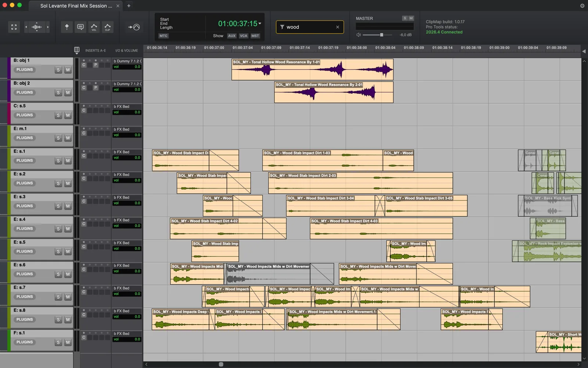Image resolution: width=588 pixels, height=368 pixels.
Task: Click the master speaker volume icon
Action: pyautogui.click(x=359, y=35)
